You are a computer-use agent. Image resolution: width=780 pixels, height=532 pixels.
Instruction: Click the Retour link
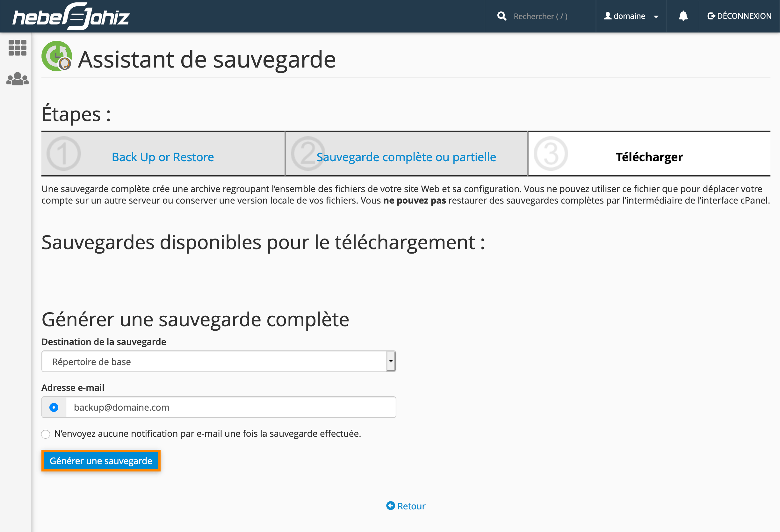click(x=411, y=506)
